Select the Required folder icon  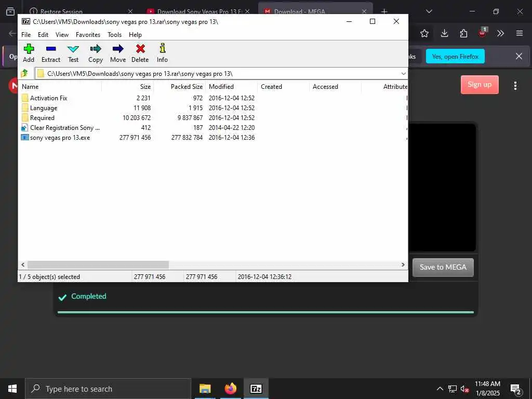click(x=25, y=118)
